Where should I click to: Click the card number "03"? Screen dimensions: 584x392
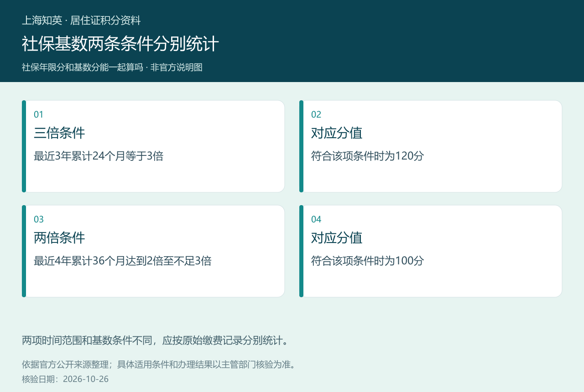pos(39,219)
